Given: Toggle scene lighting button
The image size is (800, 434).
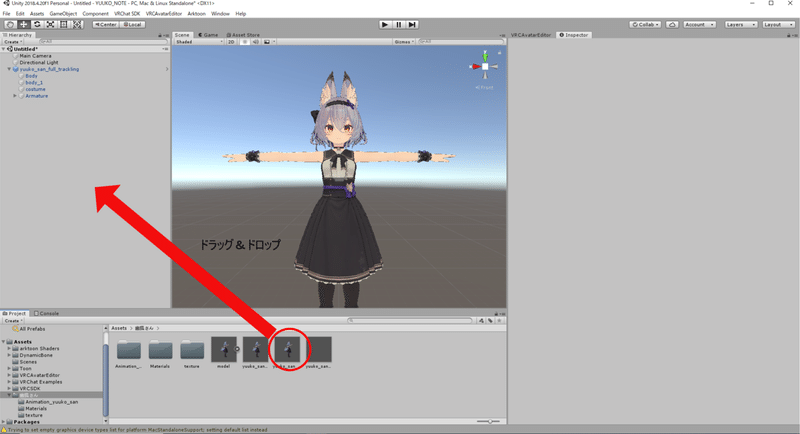Looking at the screenshot, I should (x=245, y=42).
